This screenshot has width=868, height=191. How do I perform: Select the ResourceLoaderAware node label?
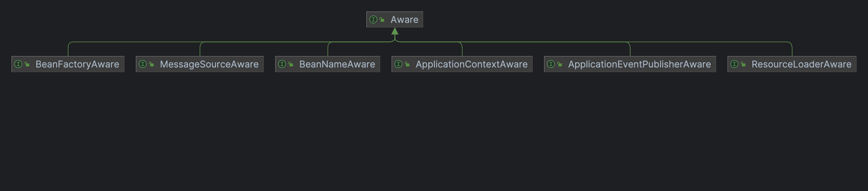(801, 64)
